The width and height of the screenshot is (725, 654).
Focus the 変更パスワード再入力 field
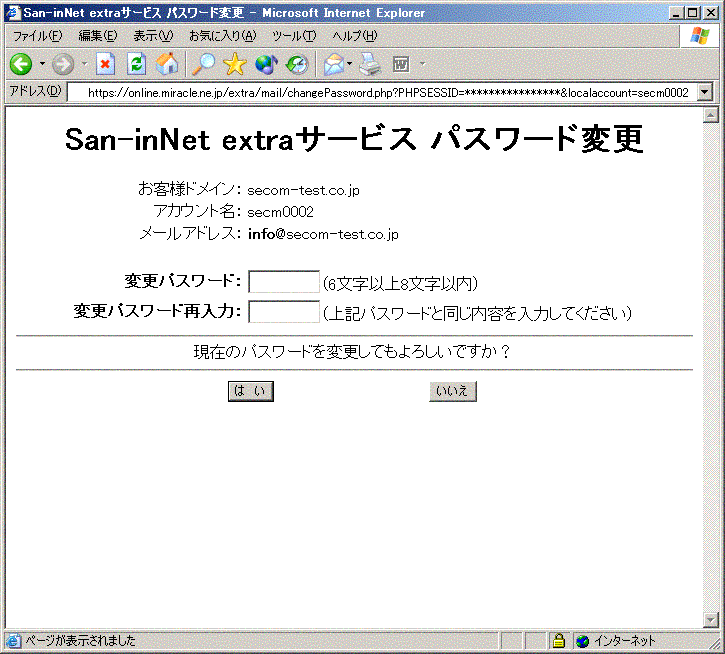tap(283, 312)
